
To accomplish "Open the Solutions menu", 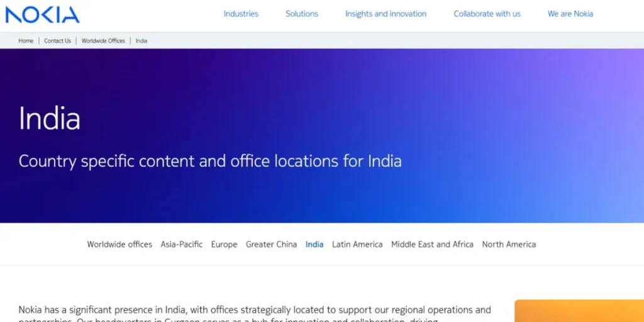I will point(302,14).
